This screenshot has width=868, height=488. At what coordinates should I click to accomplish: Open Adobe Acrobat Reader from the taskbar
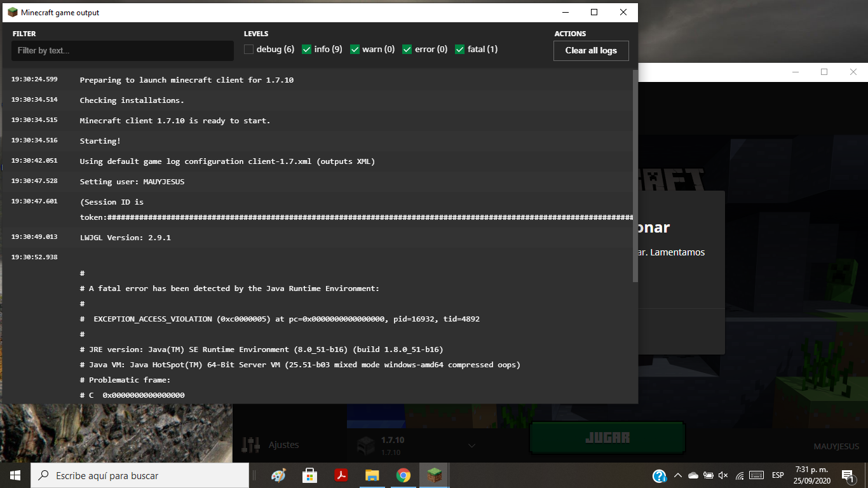(x=341, y=475)
